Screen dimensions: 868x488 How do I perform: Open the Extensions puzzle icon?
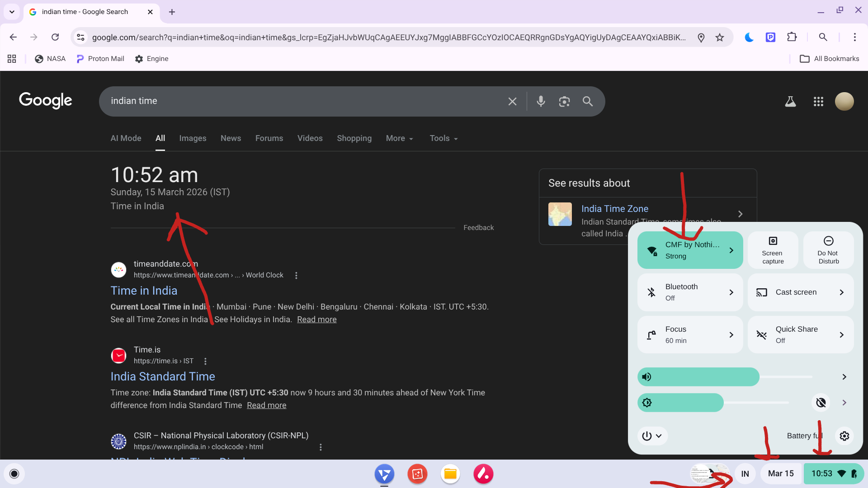click(792, 37)
